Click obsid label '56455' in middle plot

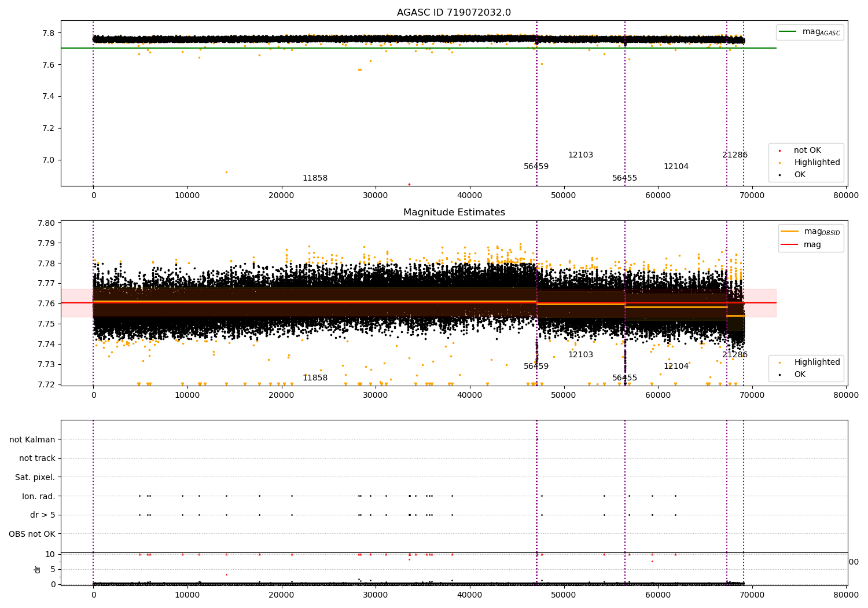(624, 378)
